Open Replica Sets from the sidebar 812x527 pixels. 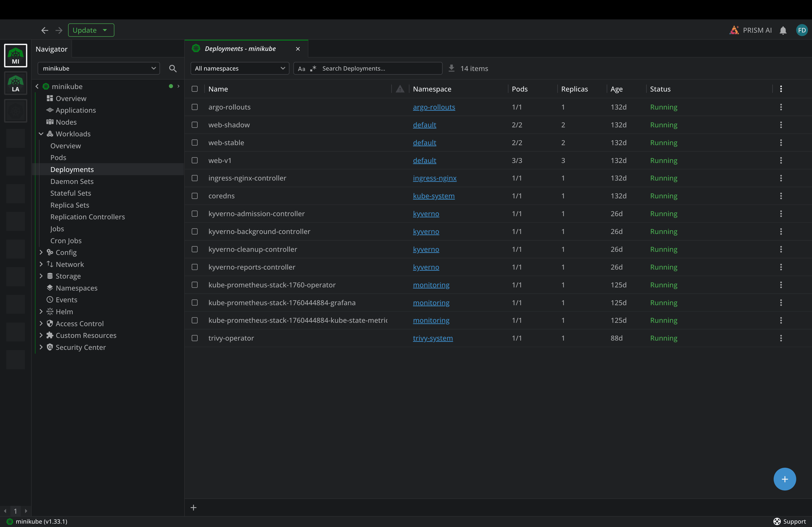tap(70, 205)
